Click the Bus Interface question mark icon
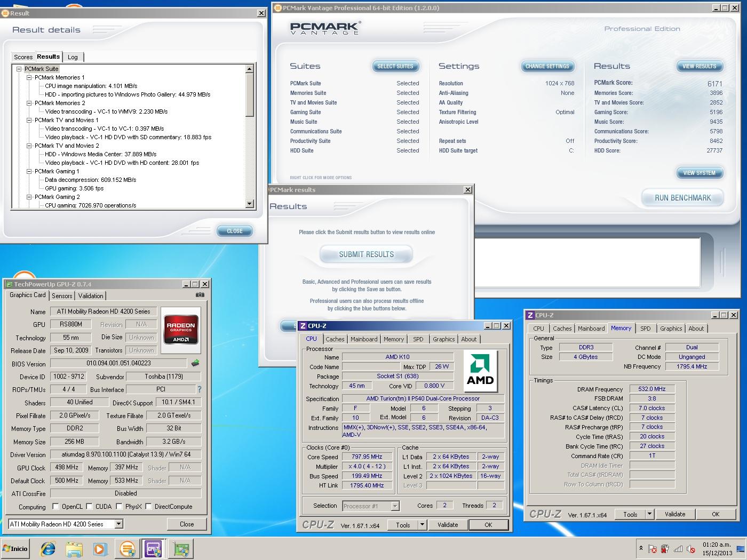The image size is (747, 560). point(200,389)
